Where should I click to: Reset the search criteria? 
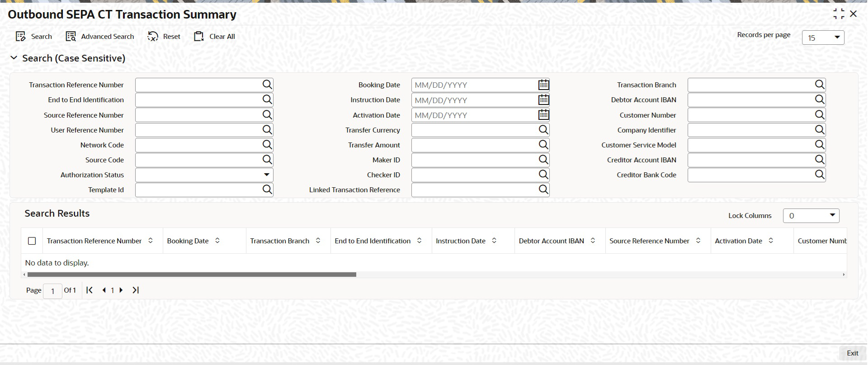(164, 37)
